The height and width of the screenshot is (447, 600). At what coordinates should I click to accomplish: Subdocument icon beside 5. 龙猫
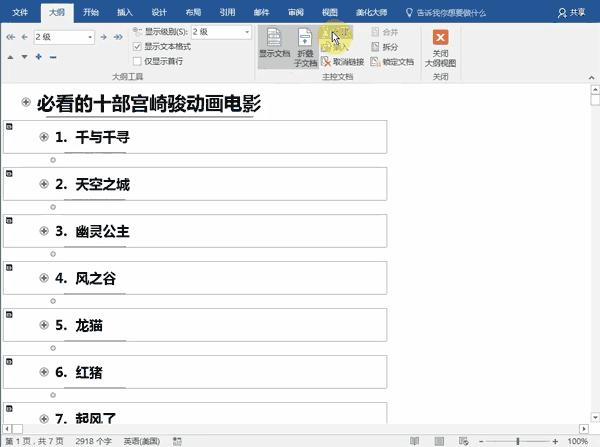point(9,315)
